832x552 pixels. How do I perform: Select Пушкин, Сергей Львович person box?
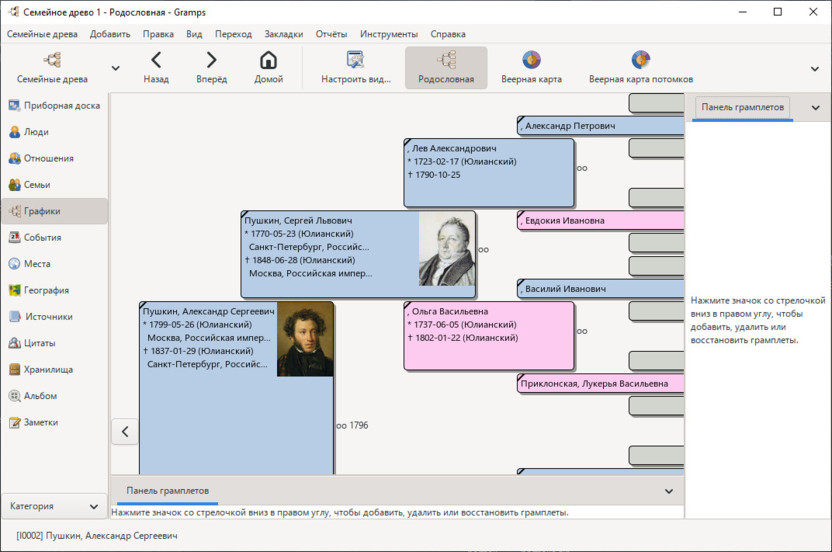tap(358, 254)
